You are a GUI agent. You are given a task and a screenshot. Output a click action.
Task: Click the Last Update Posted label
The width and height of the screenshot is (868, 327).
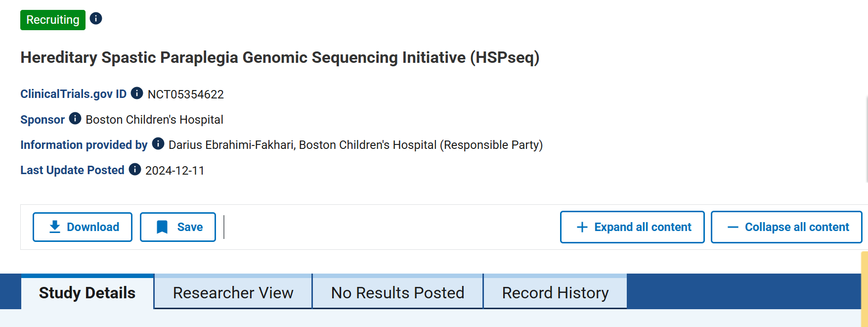click(x=72, y=170)
